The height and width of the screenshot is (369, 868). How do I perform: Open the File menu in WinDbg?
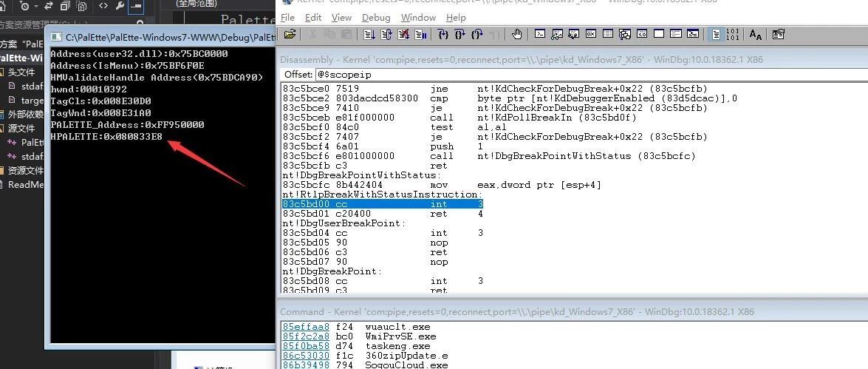[x=288, y=18]
